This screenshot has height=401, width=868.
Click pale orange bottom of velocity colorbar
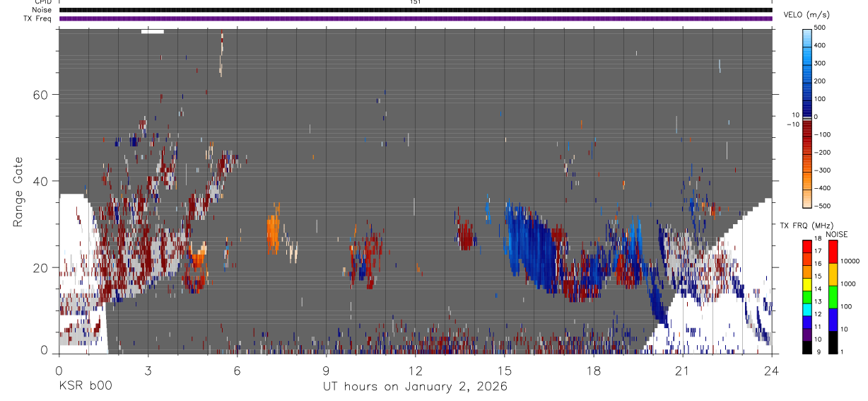coord(807,199)
